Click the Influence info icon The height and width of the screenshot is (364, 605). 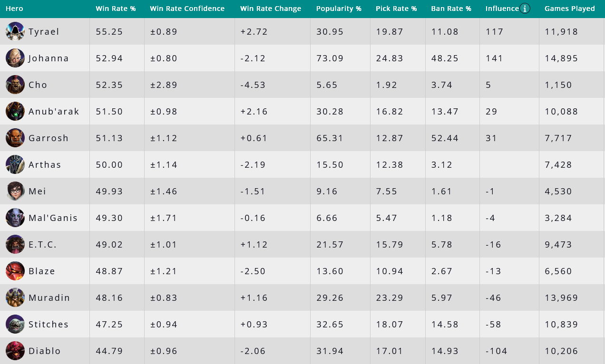[525, 9]
